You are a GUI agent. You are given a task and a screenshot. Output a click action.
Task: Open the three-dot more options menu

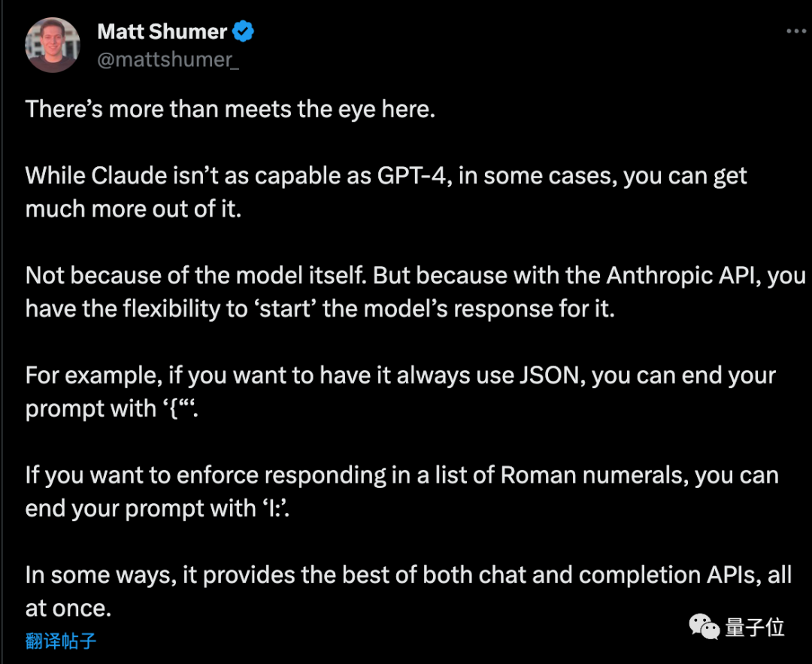tap(796, 31)
